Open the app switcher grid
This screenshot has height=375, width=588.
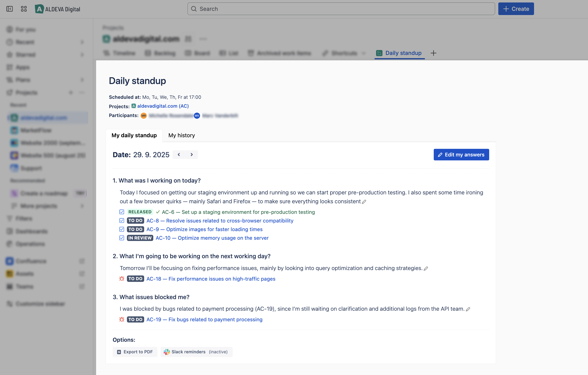(x=23, y=9)
